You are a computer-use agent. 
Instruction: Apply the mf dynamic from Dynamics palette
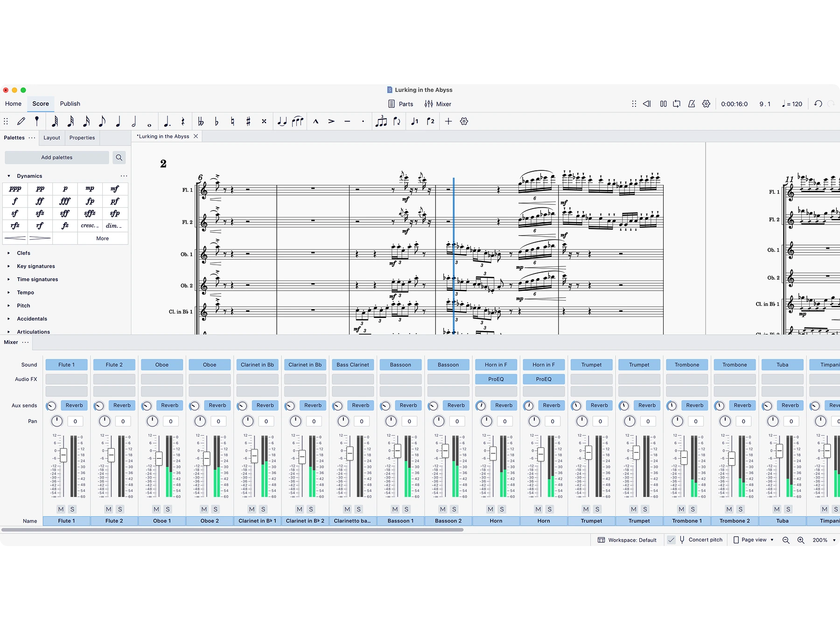[x=115, y=189]
